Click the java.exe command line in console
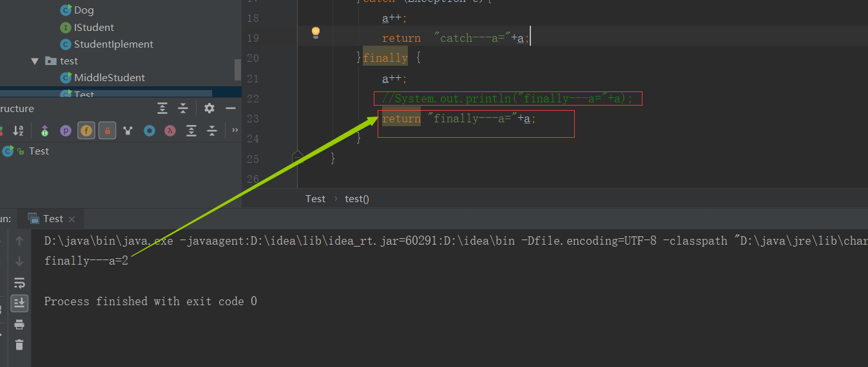The width and height of the screenshot is (868, 367). pyautogui.click(x=456, y=241)
